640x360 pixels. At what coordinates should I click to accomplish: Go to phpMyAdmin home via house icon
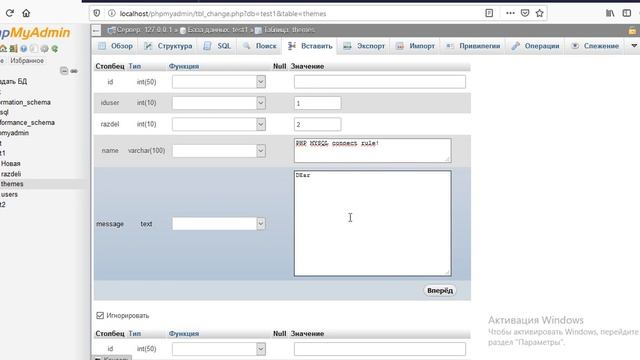(x=3, y=49)
